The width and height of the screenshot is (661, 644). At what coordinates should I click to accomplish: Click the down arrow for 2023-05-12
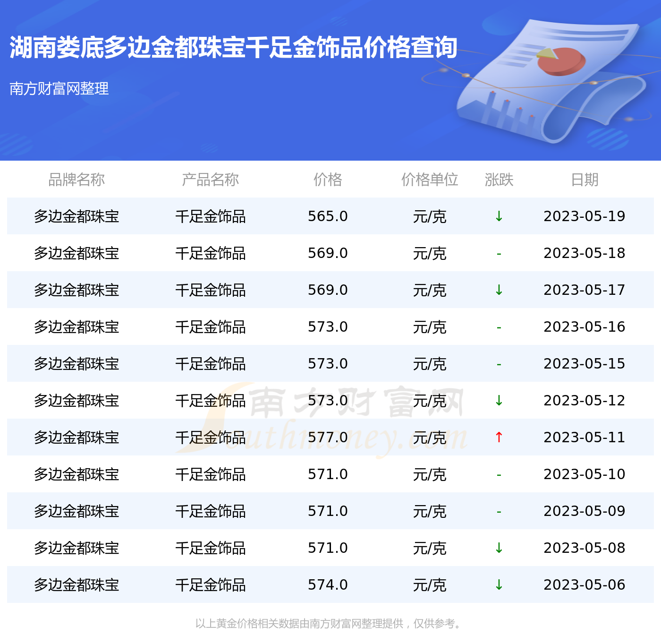tap(499, 401)
